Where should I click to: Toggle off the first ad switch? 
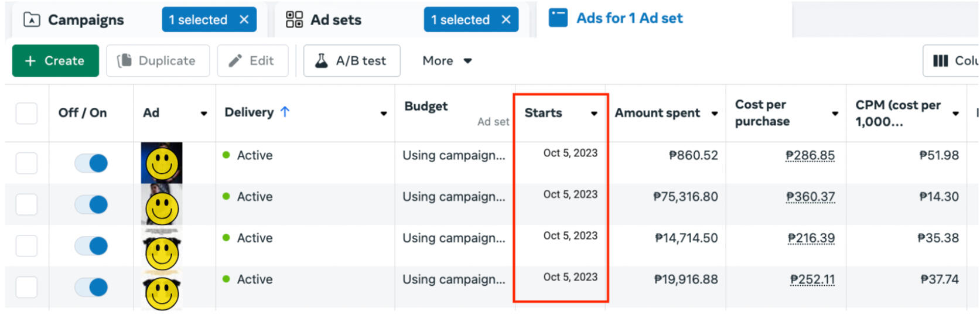91,163
